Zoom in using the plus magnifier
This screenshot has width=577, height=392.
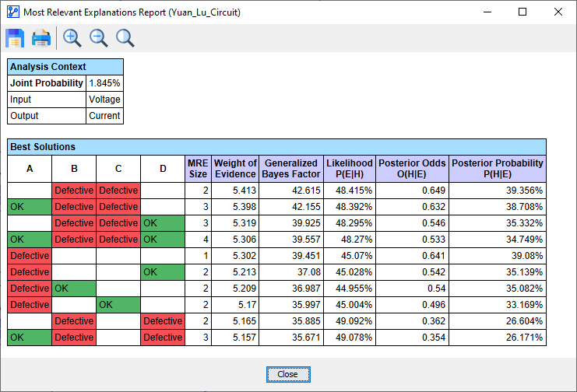72,38
